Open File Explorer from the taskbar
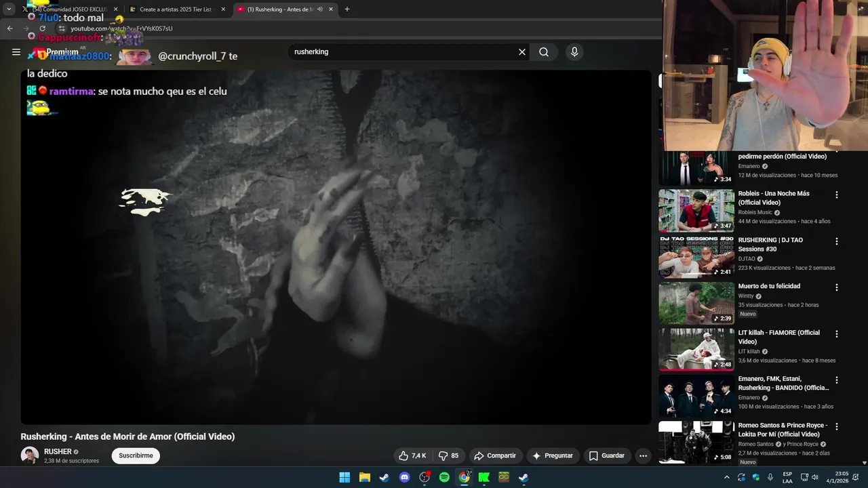Image resolution: width=868 pixels, height=488 pixels. click(364, 477)
